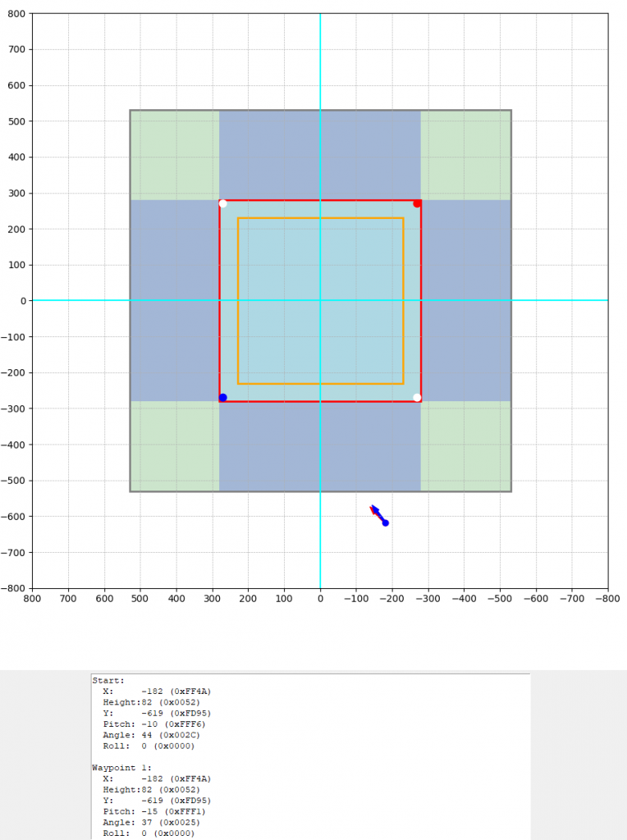Click the blue start position dot outside the grid
Viewport: 627px width, 840px height.
point(385,523)
